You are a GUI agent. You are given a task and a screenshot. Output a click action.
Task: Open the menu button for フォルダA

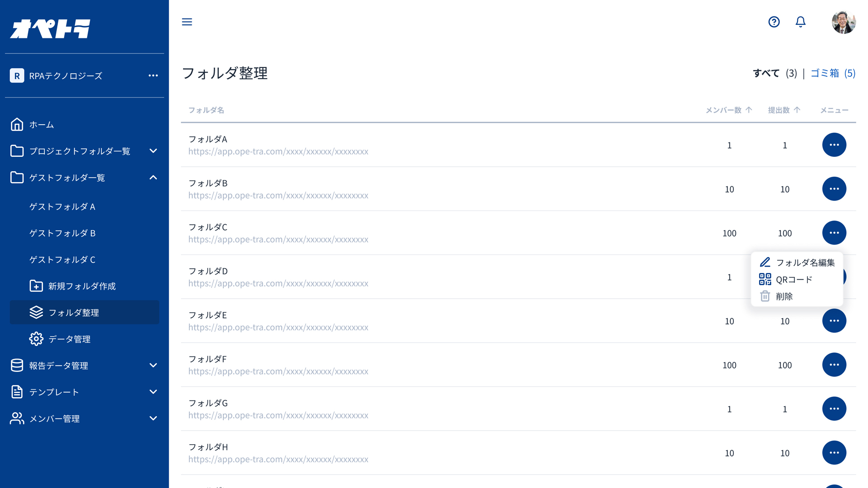pos(834,145)
